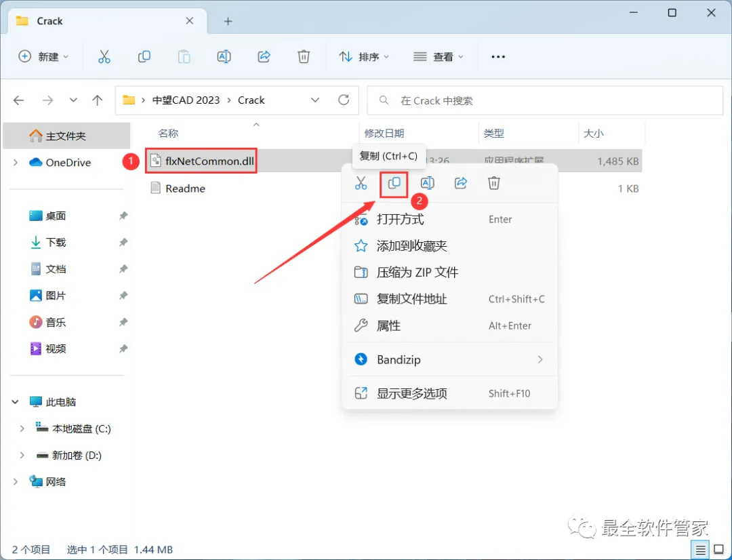The height and width of the screenshot is (560, 732).
Task: Select 复制文件地址 menu entry
Action: pos(450,299)
